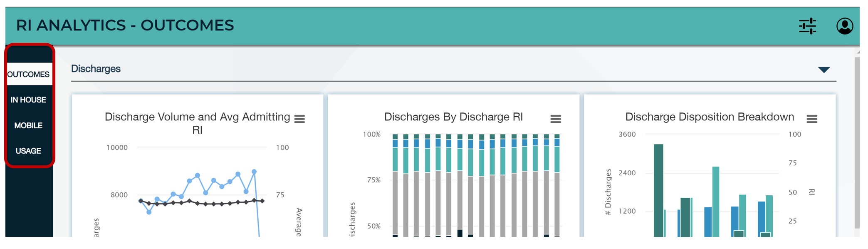Collapse the Discharges section arrow
Image resolution: width=868 pixels, height=249 pixels.
click(x=824, y=70)
